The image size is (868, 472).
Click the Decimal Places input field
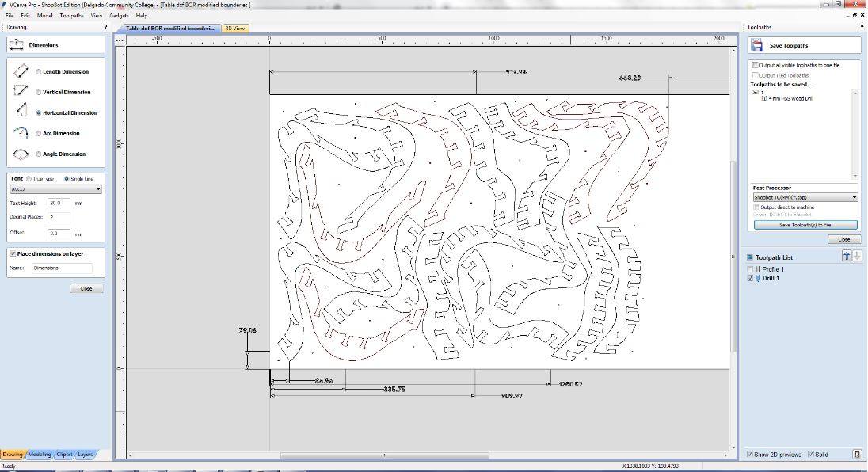59,218
